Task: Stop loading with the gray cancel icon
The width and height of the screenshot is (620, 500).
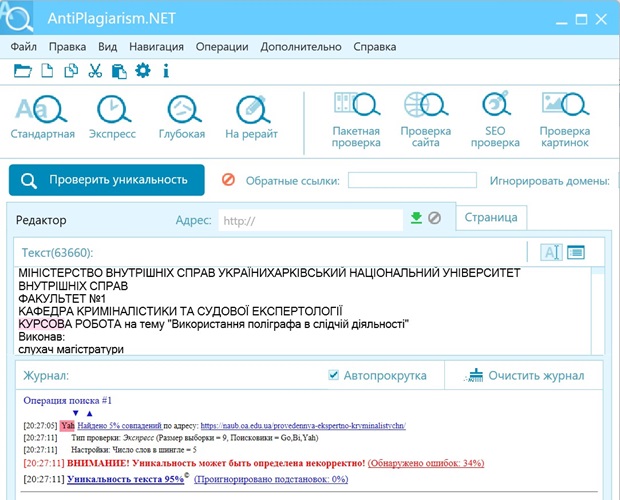Action: (x=434, y=218)
